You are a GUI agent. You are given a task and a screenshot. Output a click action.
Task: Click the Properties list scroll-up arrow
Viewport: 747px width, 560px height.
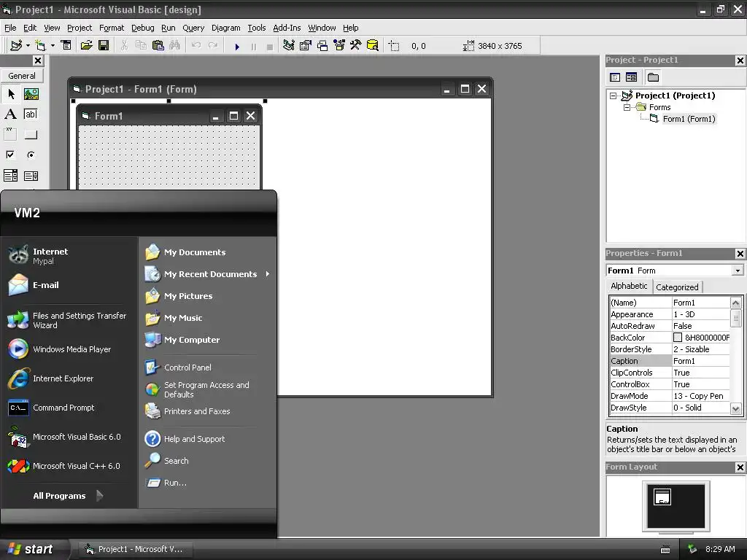(735, 303)
